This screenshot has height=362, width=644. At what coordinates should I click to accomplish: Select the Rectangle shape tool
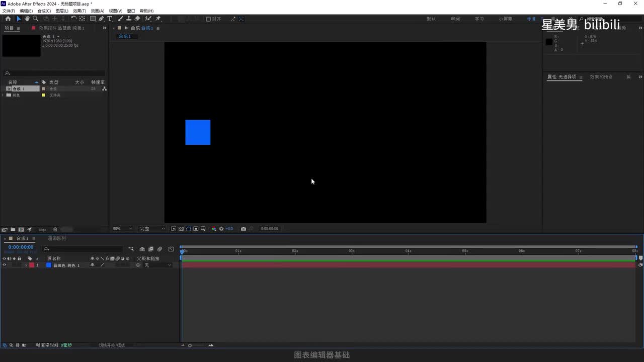point(93,19)
